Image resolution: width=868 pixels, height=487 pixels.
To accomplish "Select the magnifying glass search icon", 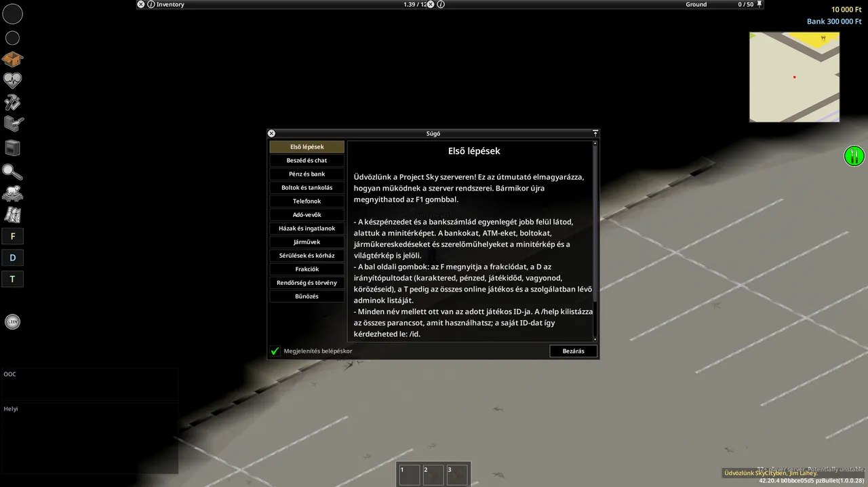I will click(x=12, y=172).
